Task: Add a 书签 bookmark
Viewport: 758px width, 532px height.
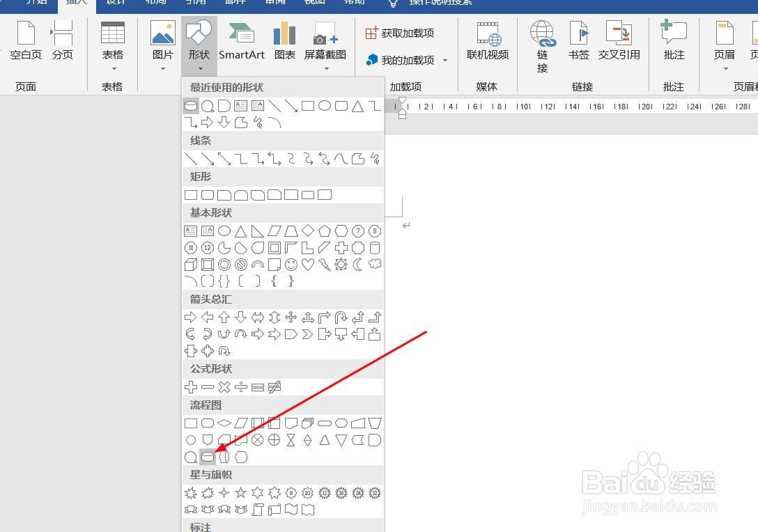Action: click(x=579, y=42)
